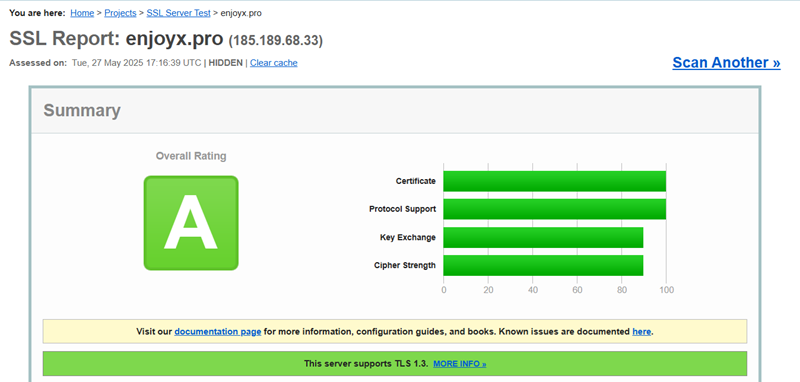Click the SSL Report enjoyx.pro title
Screen dimensions: 800x382
116,39
